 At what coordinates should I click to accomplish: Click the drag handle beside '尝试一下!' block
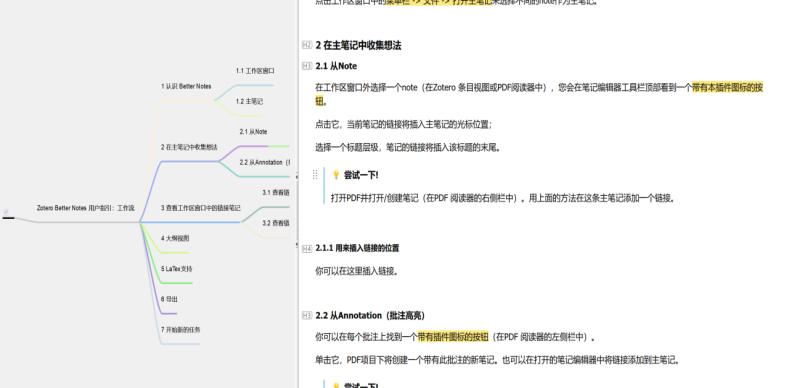(x=315, y=175)
